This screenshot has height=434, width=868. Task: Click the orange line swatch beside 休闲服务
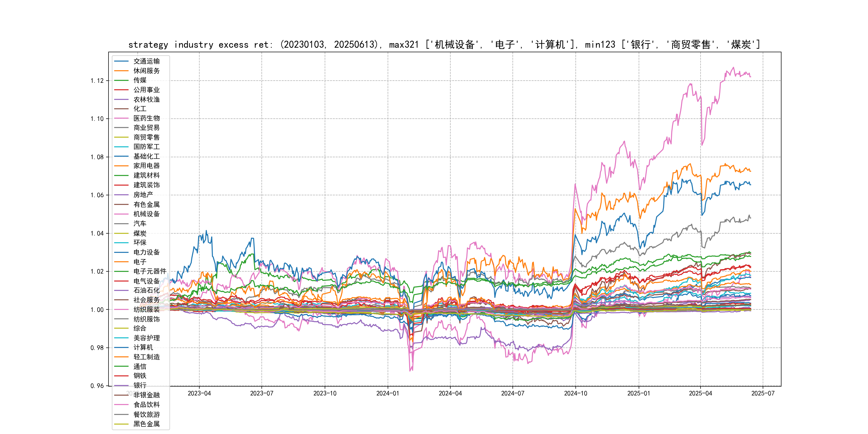121,71
